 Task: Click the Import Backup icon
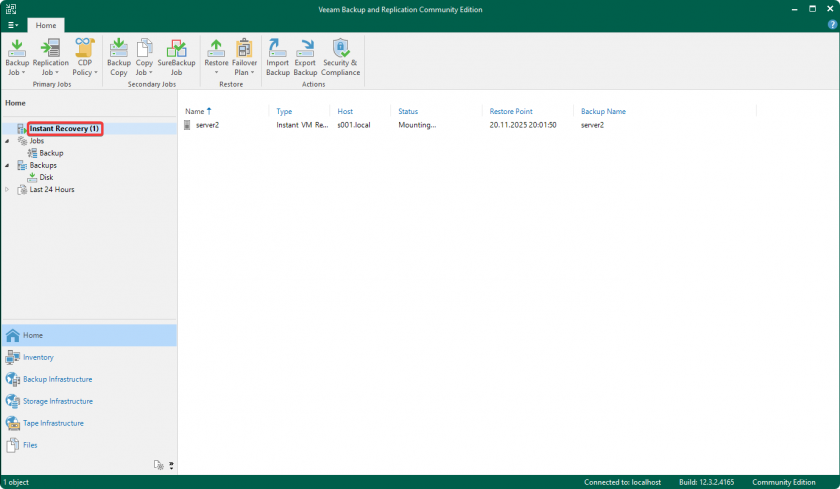point(277,55)
